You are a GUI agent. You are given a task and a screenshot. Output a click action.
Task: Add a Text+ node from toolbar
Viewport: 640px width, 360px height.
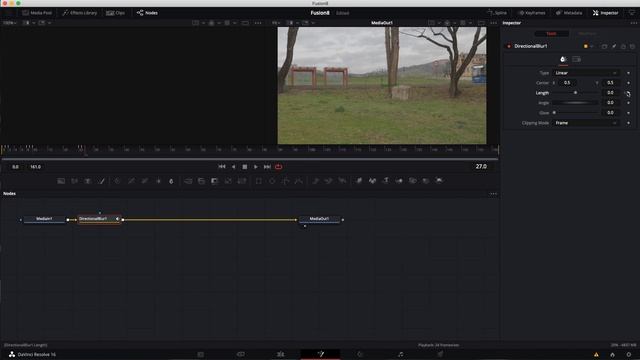(88, 181)
